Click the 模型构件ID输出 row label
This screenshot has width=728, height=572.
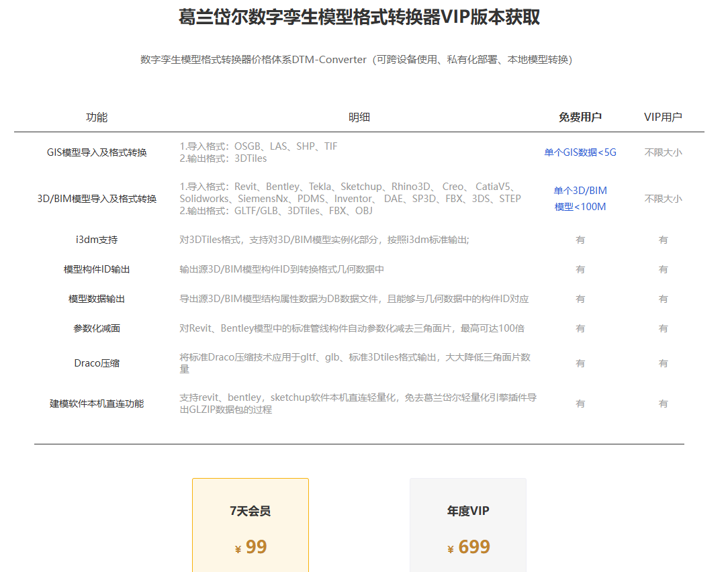pos(97,269)
